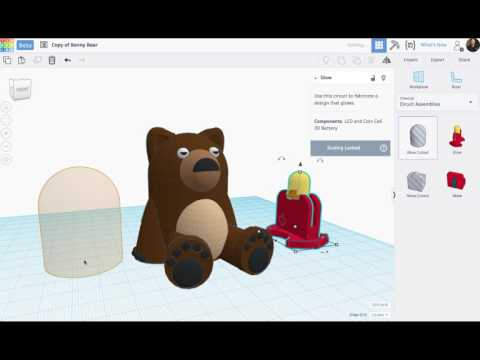Click the information icon on Scaling Locked
Viewport: 480px width, 360px height.
coord(383,148)
